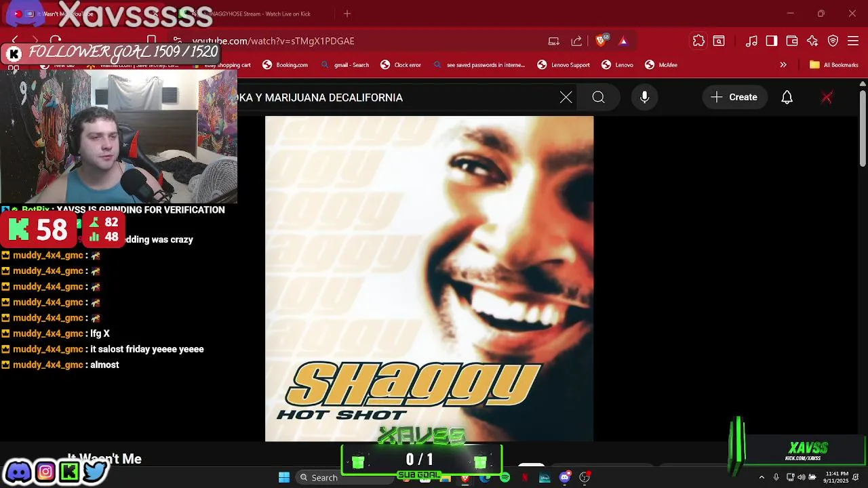Click the Windows taskbar Search box
Screen dimensions: 868x488
coord(344,477)
